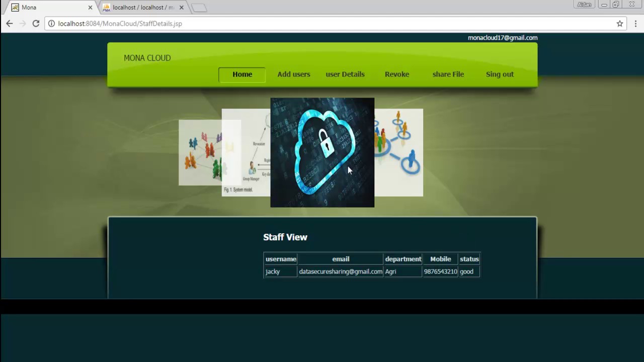Click the username column header
This screenshot has width=644, height=362.
point(281,259)
